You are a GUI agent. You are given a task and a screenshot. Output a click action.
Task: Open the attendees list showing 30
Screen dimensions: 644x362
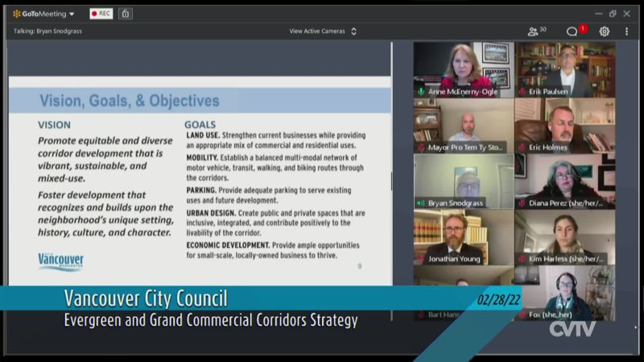coord(537,31)
